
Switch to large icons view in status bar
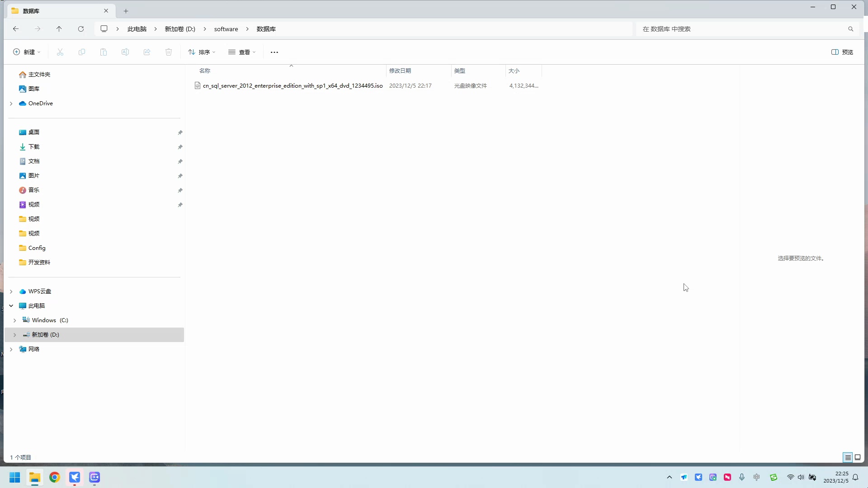pos(858,457)
